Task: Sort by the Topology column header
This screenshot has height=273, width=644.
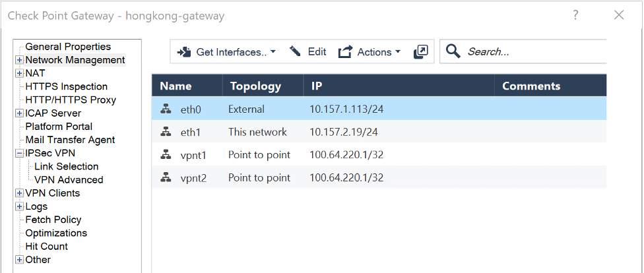Action: (263, 86)
